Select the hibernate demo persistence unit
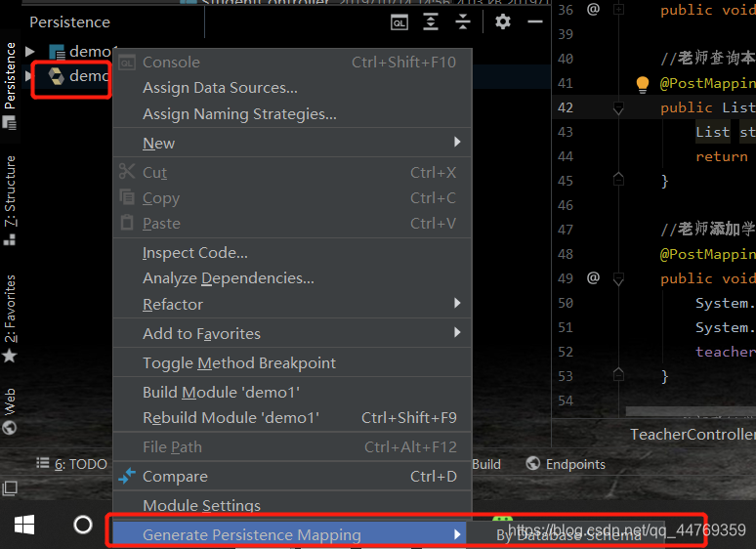Screen dimensions: 756x549 point(79,75)
